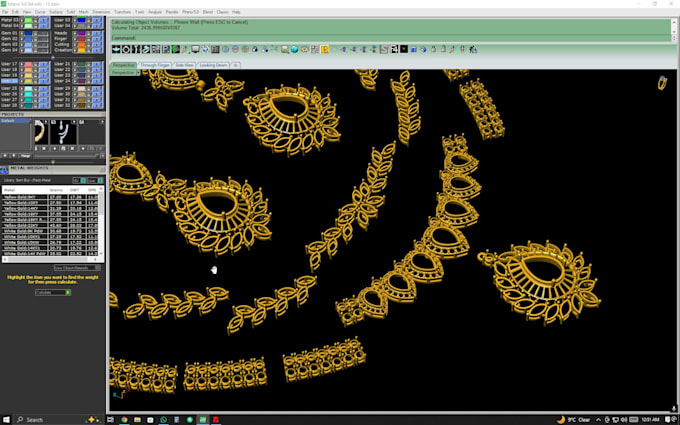The image size is (680, 425).
Task: Expand the arrow next to Gem 01 layer
Action: click(22, 33)
